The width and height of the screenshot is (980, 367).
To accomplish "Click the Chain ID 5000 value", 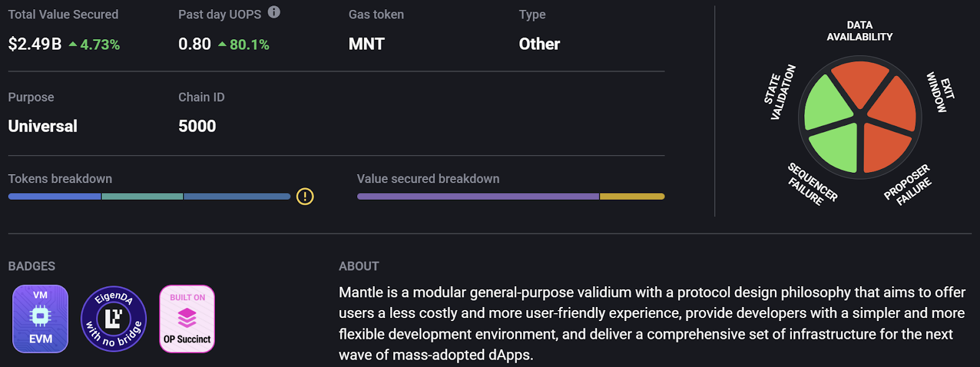I will click(x=197, y=126).
